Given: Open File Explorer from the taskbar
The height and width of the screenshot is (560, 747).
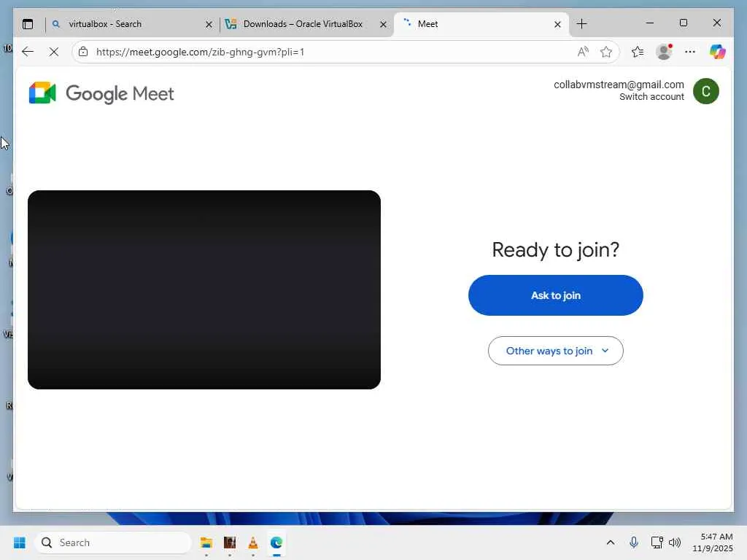Looking at the screenshot, I should (206, 542).
